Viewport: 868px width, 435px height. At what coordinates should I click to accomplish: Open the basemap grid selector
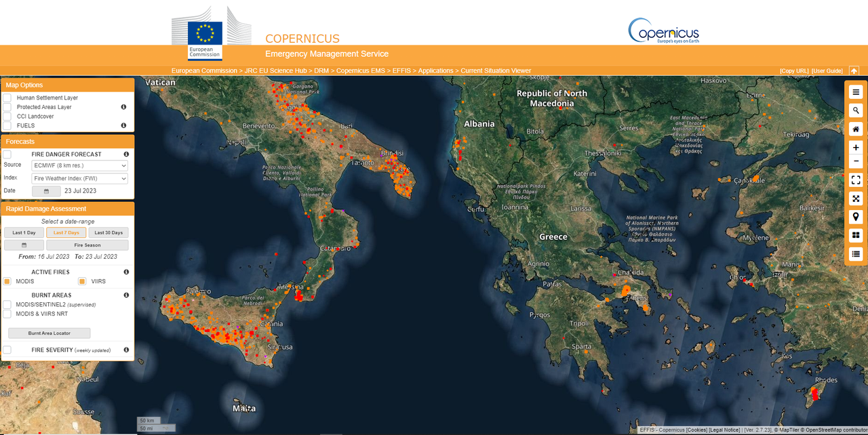[856, 235]
